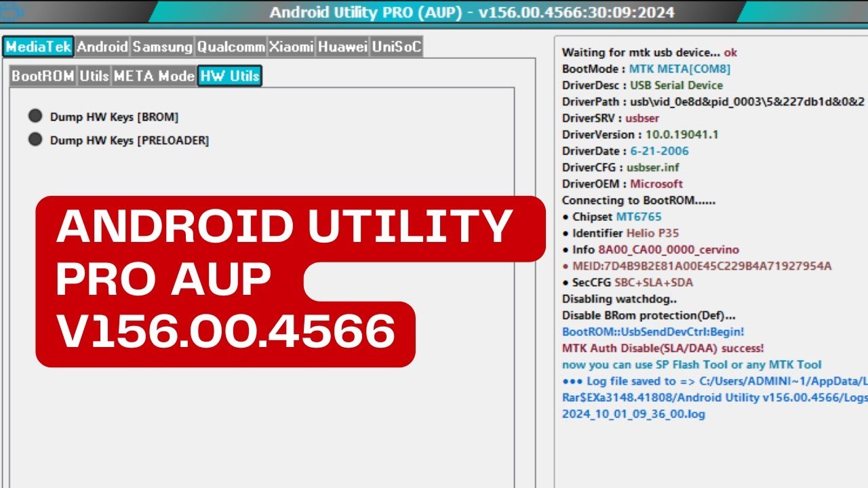Click the 'DriverDate : 6-21-2006' line
Viewport: 868px width, 488px height.
pyautogui.click(x=625, y=151)
